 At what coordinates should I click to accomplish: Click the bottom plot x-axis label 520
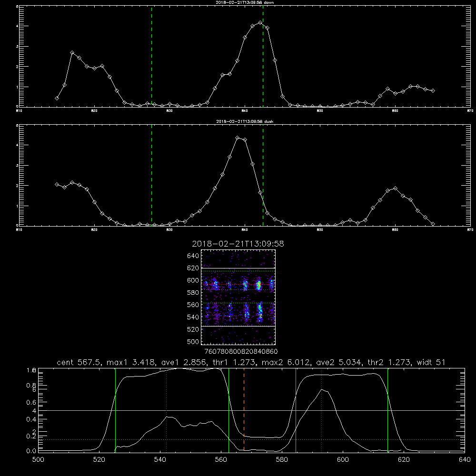pos(99,459)
